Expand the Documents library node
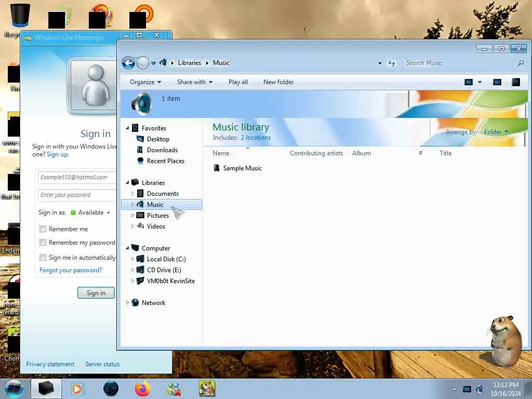Image resolution: width=532 pixels, height=399 pixels. coord(132,193)
